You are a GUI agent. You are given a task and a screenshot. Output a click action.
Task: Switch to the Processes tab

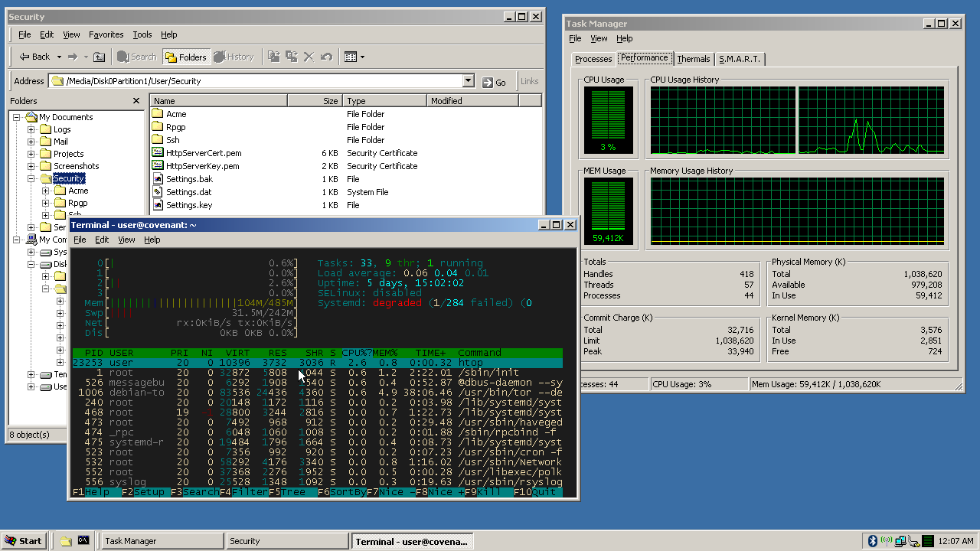click(x=593, y=59)
